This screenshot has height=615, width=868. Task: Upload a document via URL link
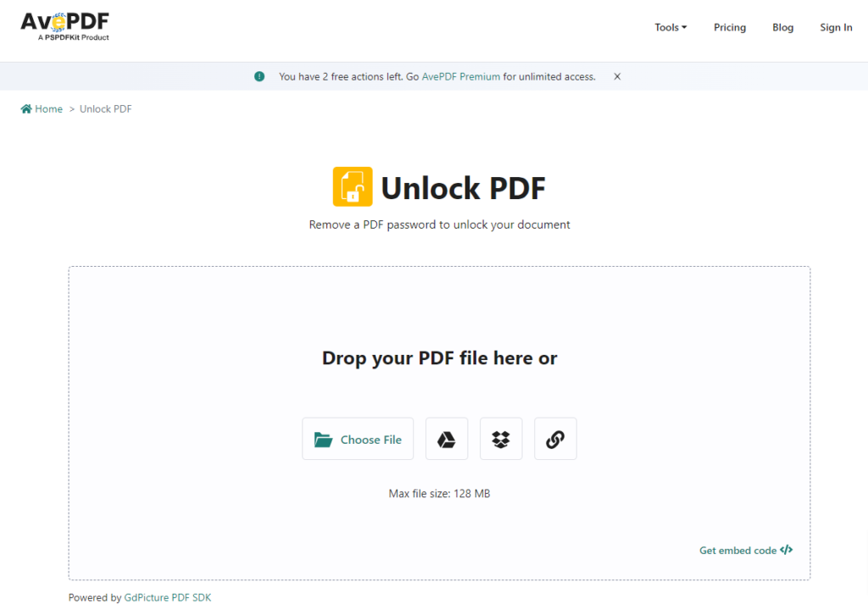555,438
